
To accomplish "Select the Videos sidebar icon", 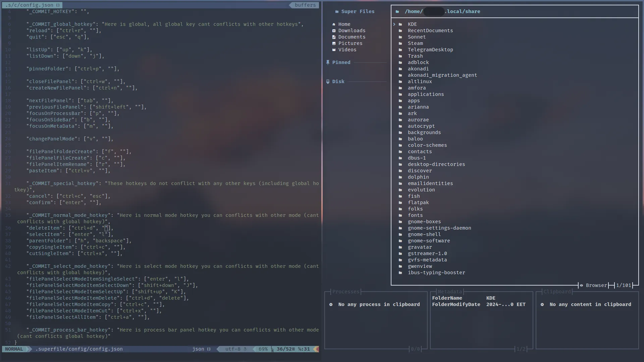I will pyautogui.click(x=334, y=50).
